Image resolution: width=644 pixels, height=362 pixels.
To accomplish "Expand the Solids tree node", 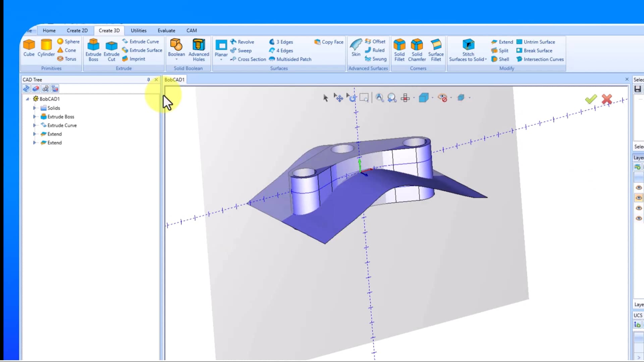I will (34, 108).
